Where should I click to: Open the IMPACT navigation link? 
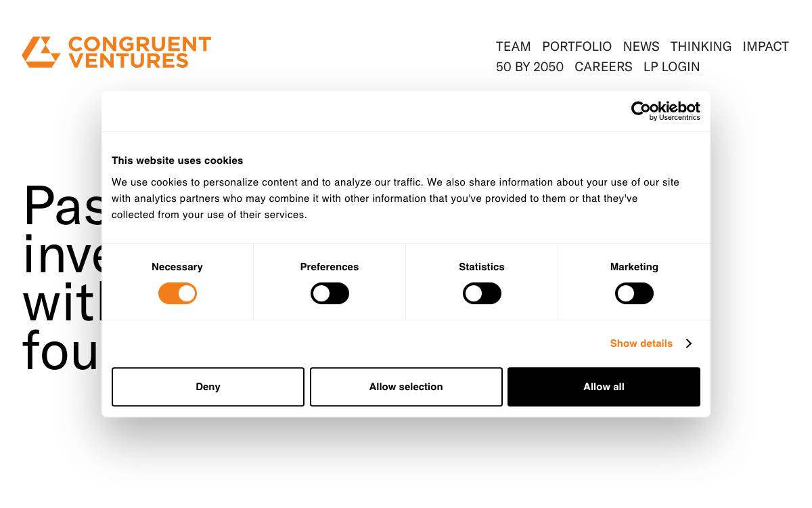click(766, 47)
